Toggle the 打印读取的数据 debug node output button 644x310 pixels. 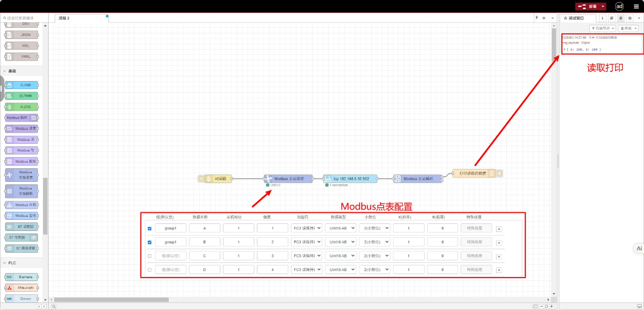(500, 173)
